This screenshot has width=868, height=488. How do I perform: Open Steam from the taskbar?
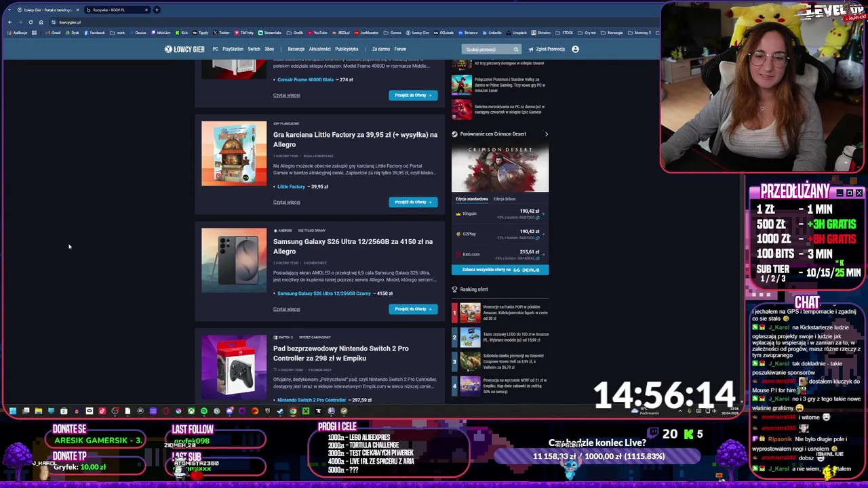coord(280,411)
